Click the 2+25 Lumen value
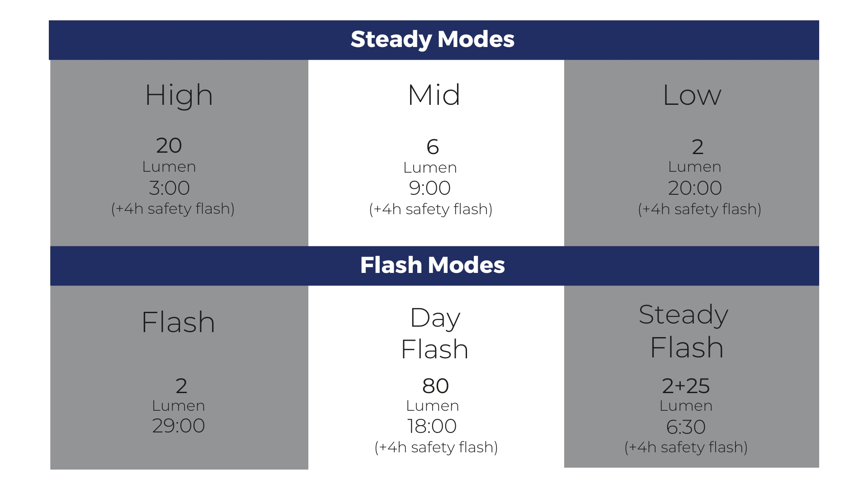Viewport: 868px width, 488px height. [x=686, y=386]
